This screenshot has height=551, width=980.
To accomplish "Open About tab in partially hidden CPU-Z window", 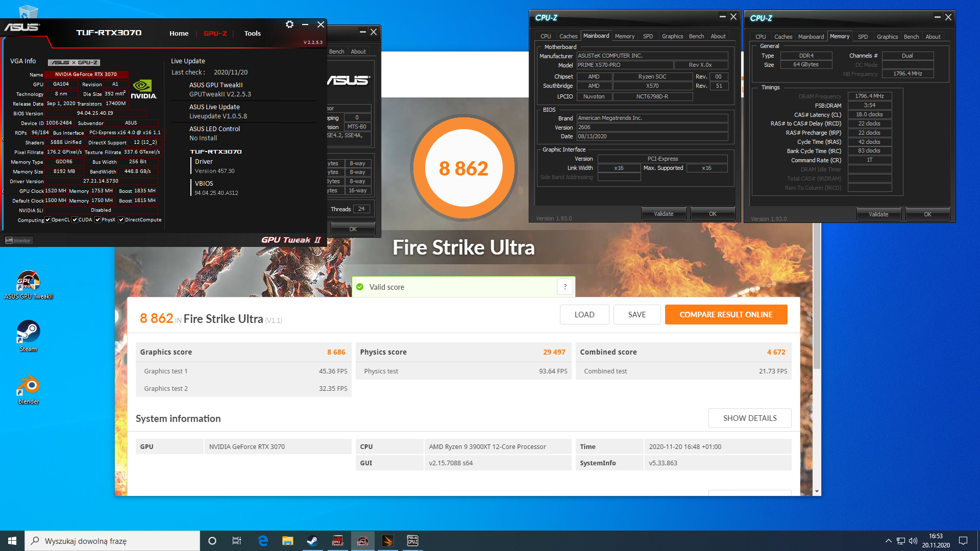I will click(358, 52).
